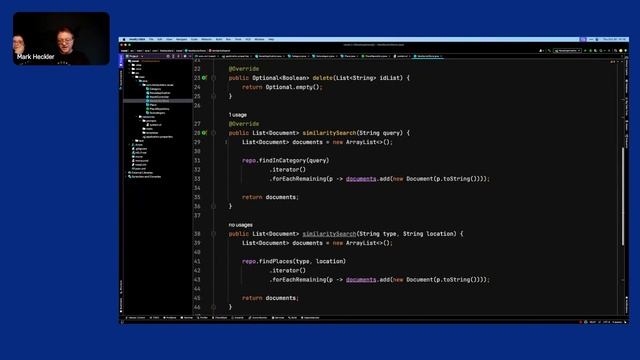Click the findPlaces method call
Image resolution: width=640 pixels, height=360 pixels.
pos(276,261)
